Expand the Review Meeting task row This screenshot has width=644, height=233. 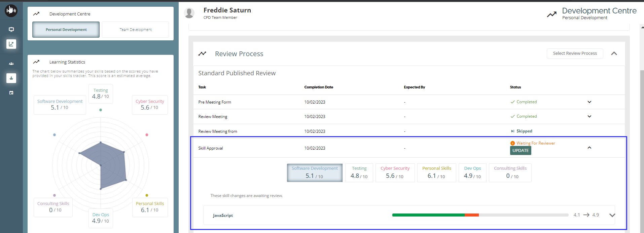(x=589, y=116)
